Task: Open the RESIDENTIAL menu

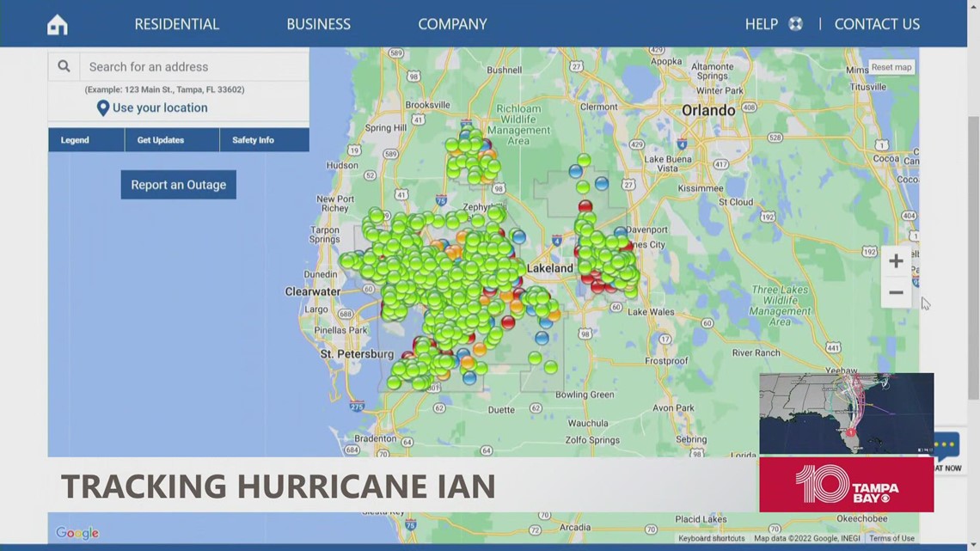Action: tap(176, 23)
